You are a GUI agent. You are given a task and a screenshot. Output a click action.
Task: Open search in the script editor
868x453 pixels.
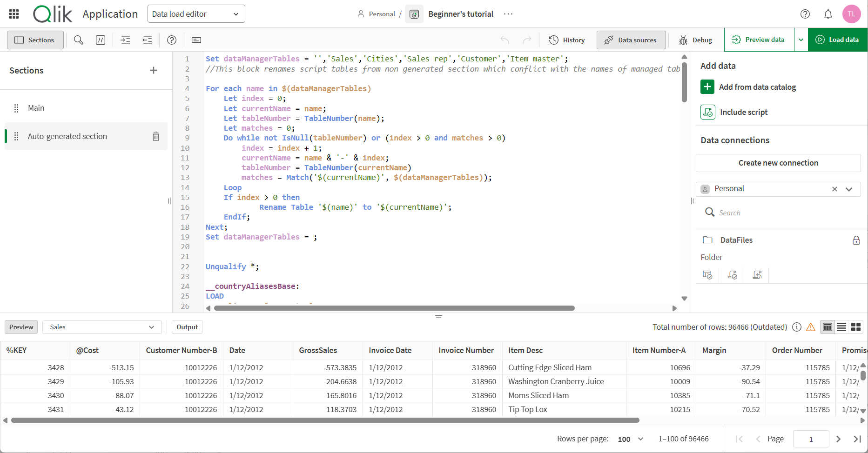pos(79,40)
